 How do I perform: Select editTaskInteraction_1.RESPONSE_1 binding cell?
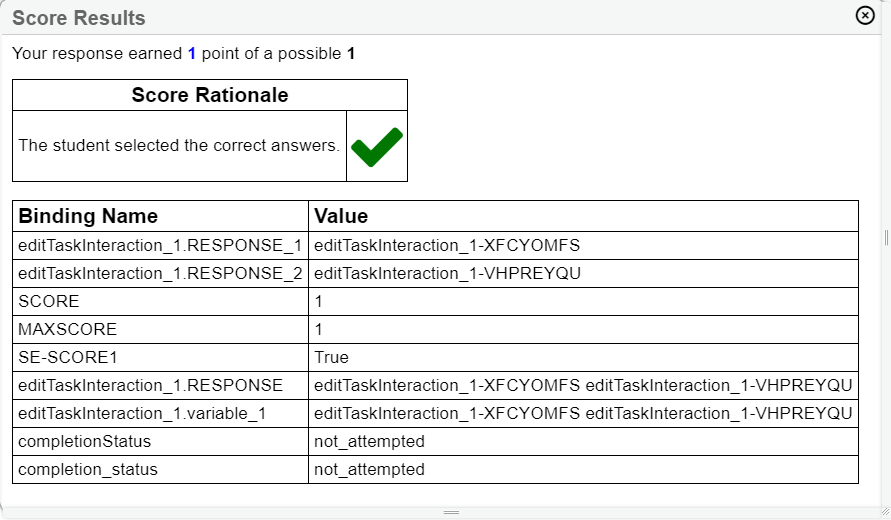(160, 246)
